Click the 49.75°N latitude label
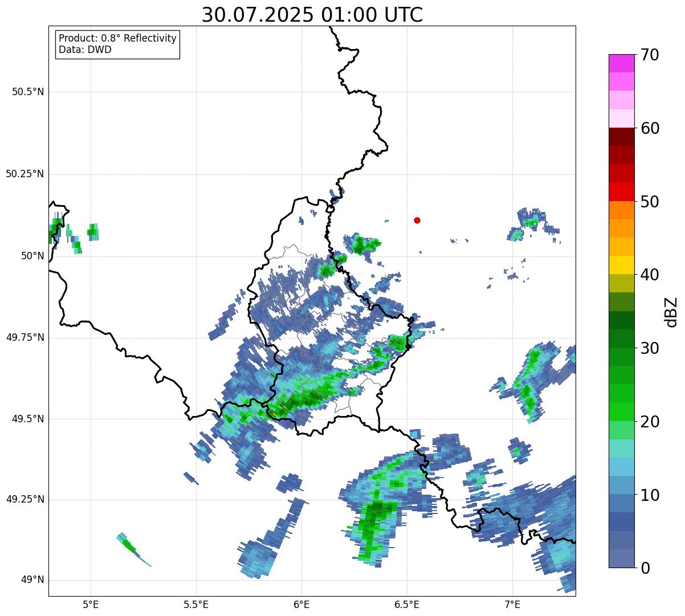This screenshot has height=616, width=685. (25, 337)
